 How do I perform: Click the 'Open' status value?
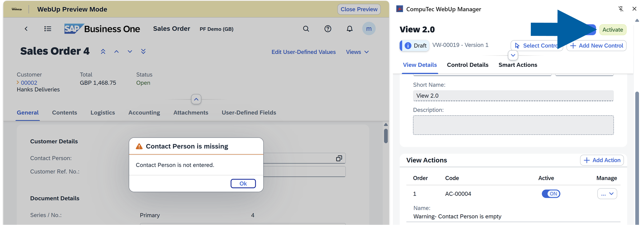(143, 83)
